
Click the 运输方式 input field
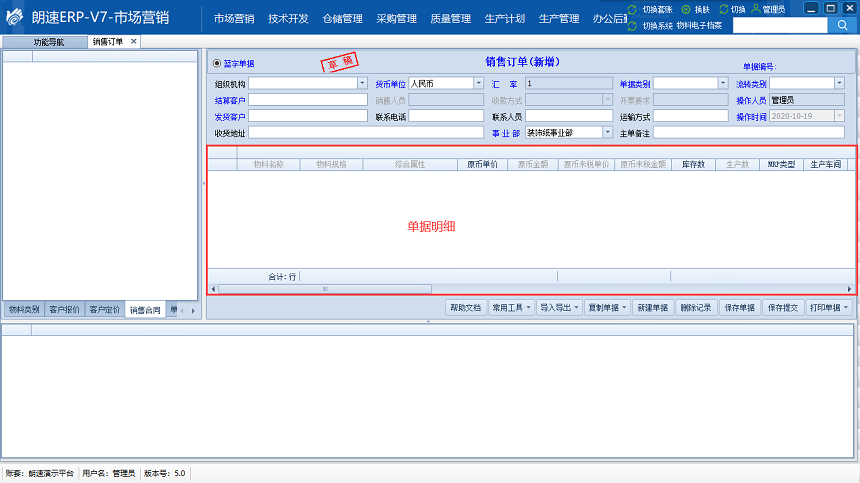pyautogui.click(x=691, y=116)
